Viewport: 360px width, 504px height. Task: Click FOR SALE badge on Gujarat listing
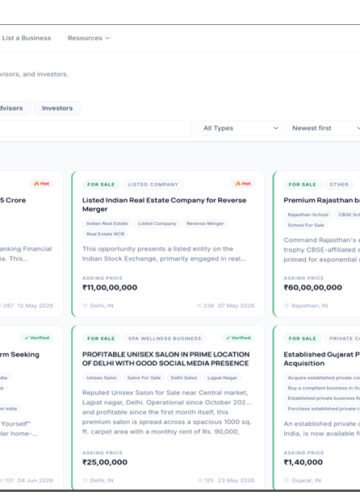(302, 338)
